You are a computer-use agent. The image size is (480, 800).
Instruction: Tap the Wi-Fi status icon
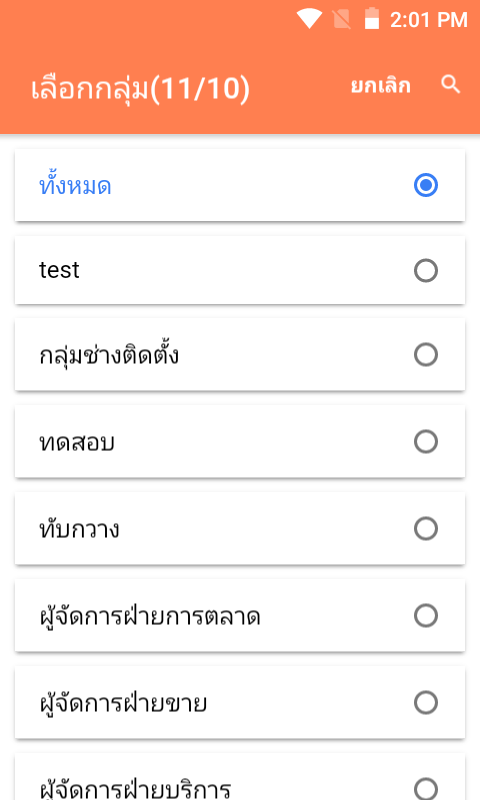tap(309, 19)
